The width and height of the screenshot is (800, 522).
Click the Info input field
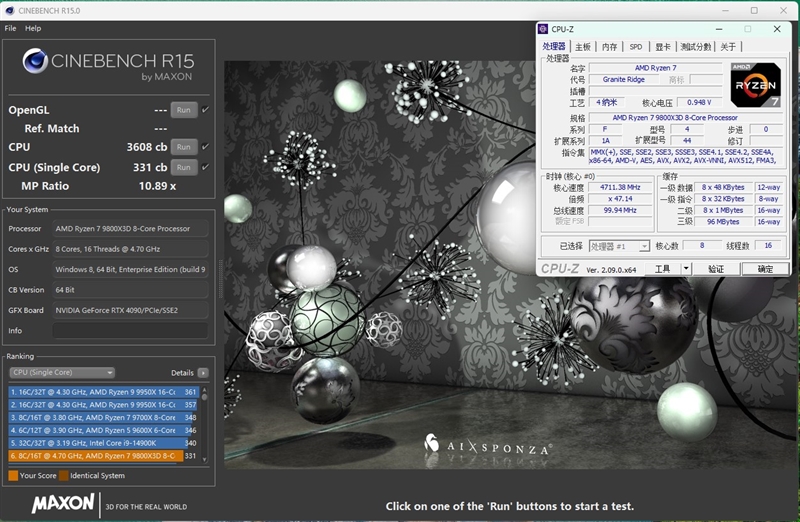(130, 331)
